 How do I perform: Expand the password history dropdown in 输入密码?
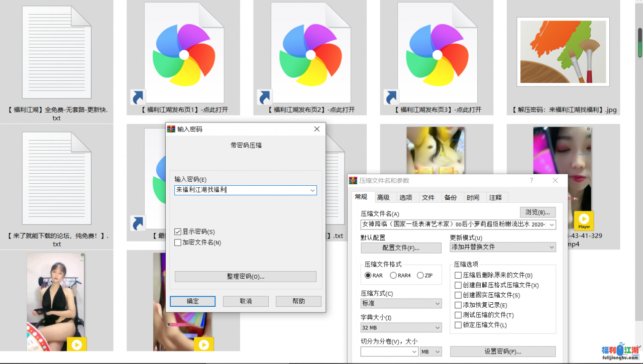coord(313,190)
